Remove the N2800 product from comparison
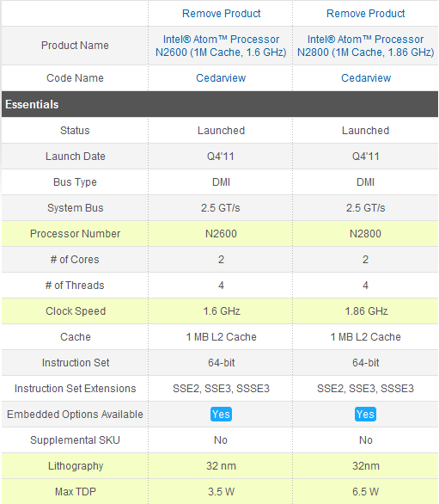Image resolution: width=439 pixels, height=504 pixels. [x=365, y=14]
